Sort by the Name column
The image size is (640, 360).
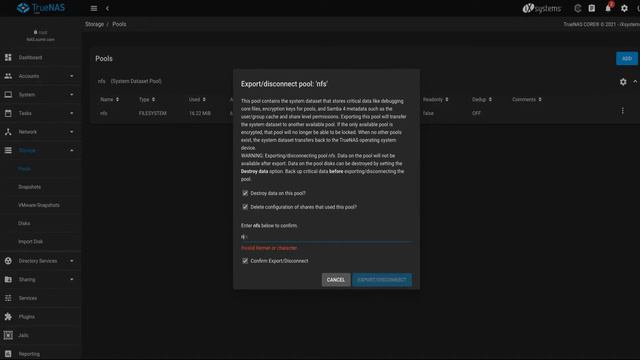coord(109,100)
